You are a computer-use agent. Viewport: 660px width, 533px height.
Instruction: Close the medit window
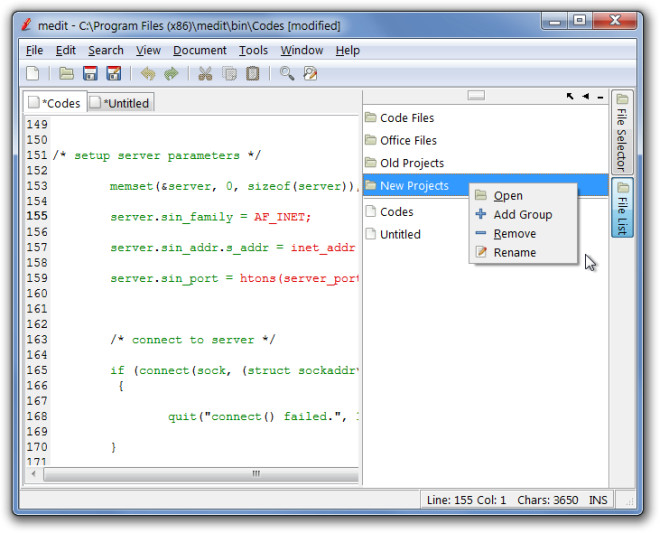click(x=614, y=20)
